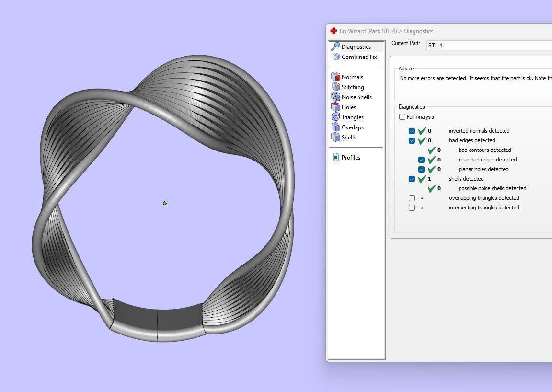Go to the Normals section
552x392 pixels.
click(x=352, y=77)
